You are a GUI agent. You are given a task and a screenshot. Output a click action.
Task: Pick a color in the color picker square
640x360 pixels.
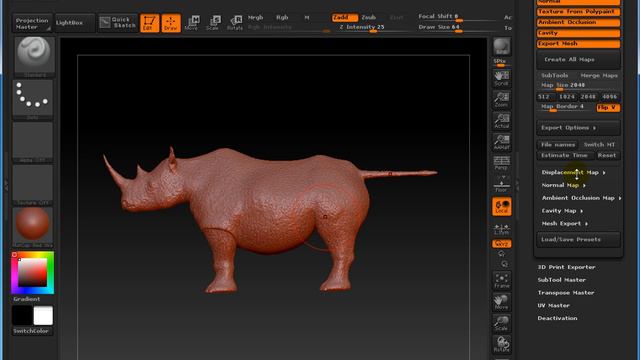tap(32, 272)
